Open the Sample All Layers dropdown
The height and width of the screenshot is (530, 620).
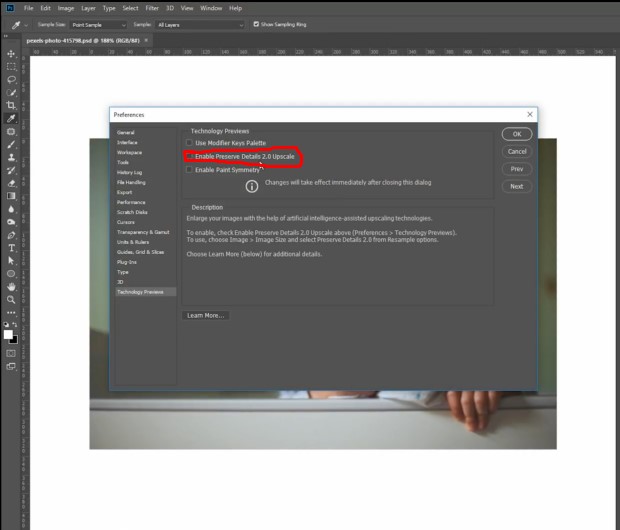click(200, 25)
